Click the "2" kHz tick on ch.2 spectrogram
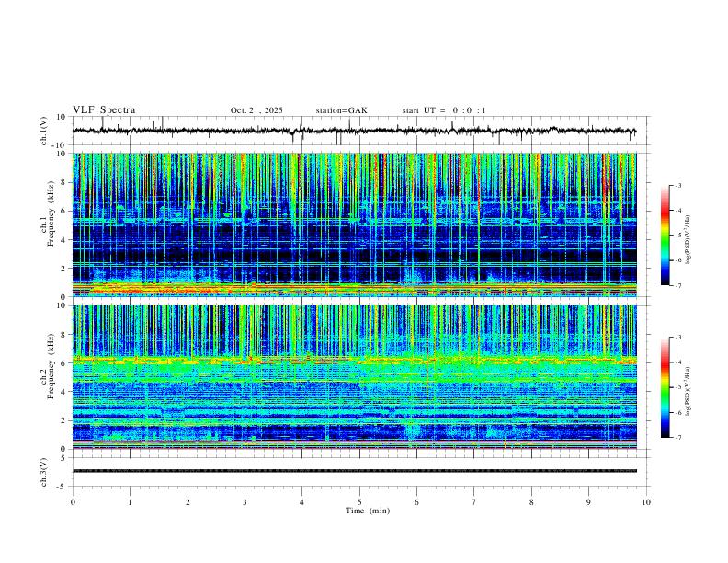 64,420
